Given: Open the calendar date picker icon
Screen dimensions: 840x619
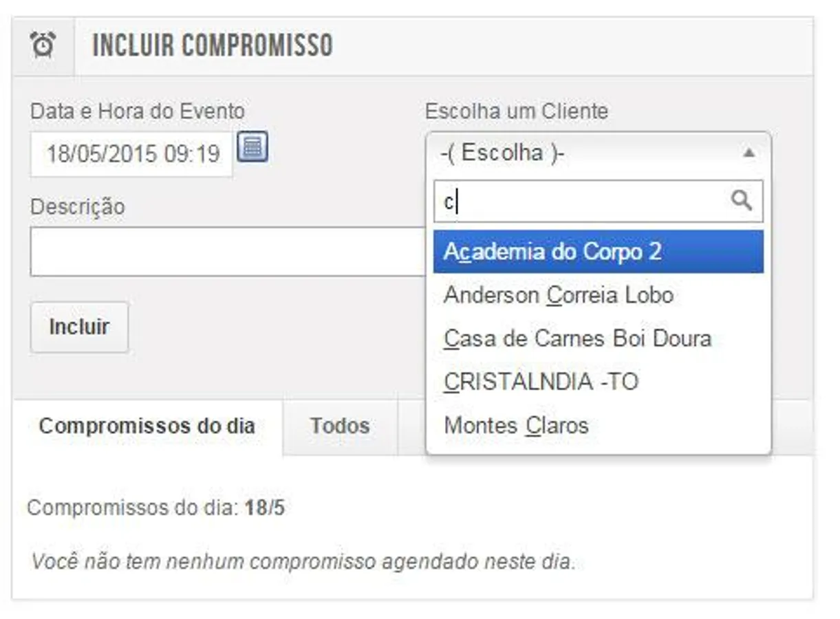Looking at the screenshot, I should (252, 147).
